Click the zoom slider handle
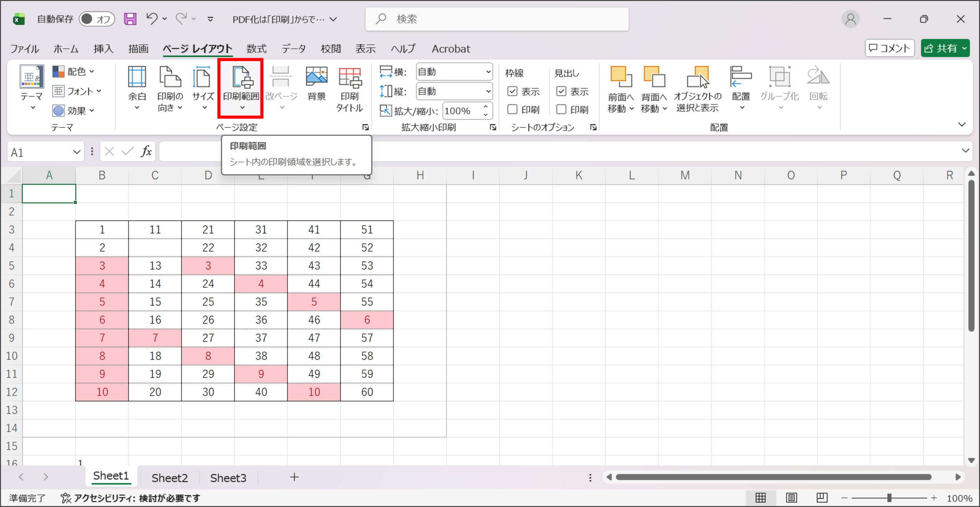Screen dimensions: 980x507 tap(889, 497)
